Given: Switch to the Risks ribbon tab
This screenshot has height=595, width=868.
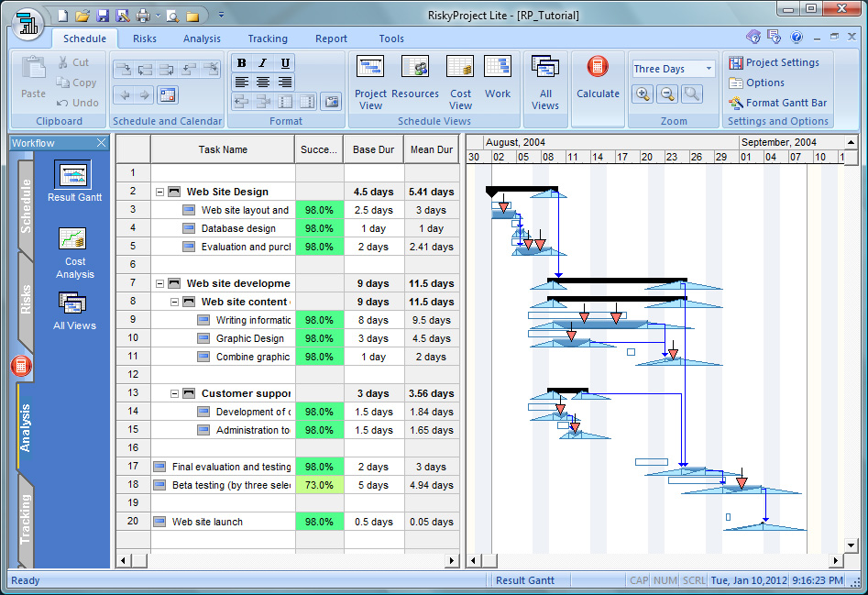Looking at the screenshot, I should (145, 39).
